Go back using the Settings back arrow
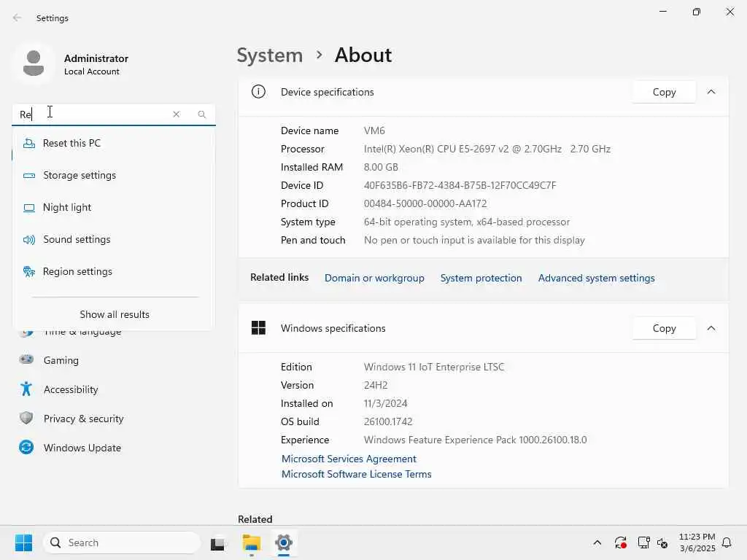Image resolution: width=747 pixels, height=560 pixels. click(x=18, y=17)
